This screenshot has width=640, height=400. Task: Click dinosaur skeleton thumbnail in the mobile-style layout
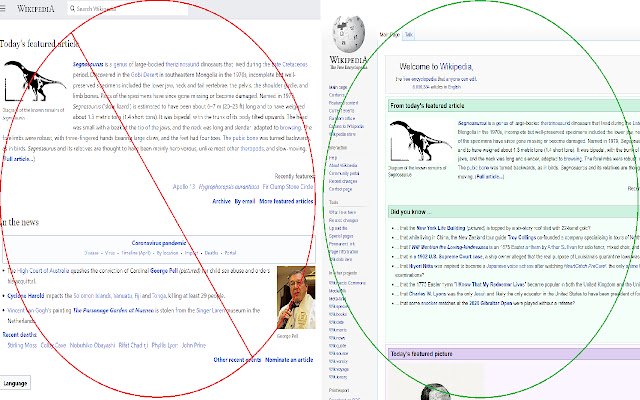click(x=35, y=81)
